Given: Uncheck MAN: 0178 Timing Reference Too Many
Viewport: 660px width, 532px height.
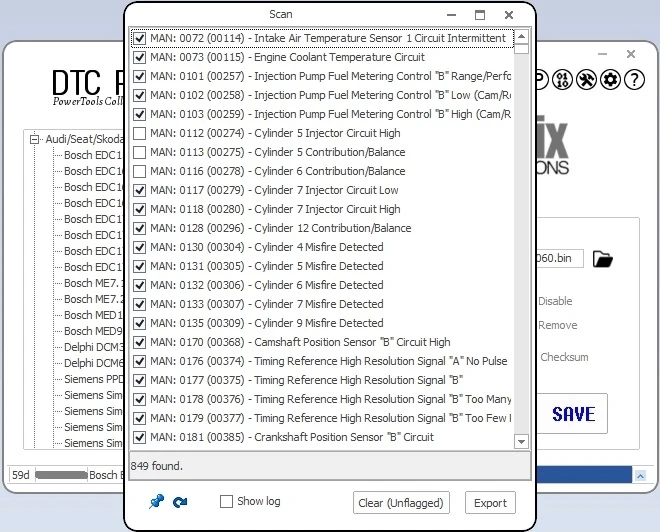Looking at the screenshot, I should click(x=139, y=399).
